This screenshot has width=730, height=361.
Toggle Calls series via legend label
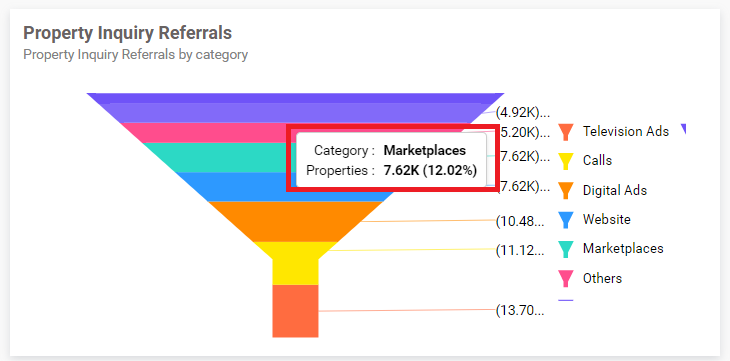click(x=597, y=161)
